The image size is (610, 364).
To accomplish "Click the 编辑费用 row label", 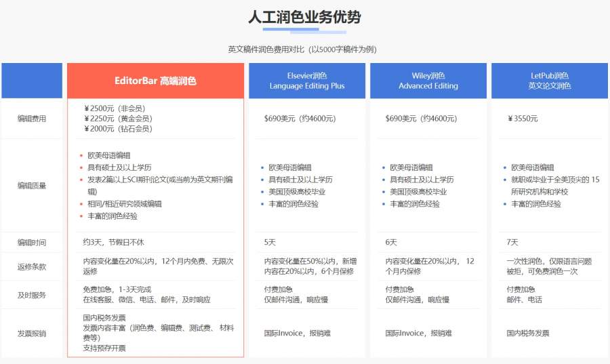I will point(32,119).
